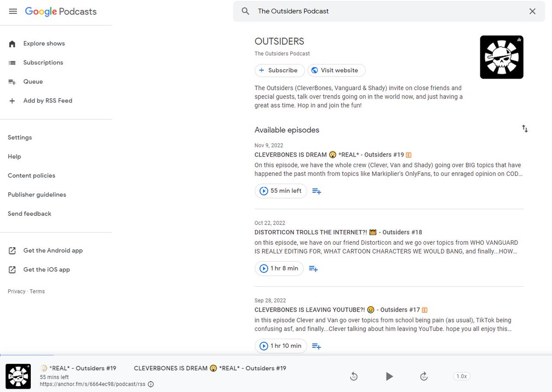Open Privacy link

17,291
